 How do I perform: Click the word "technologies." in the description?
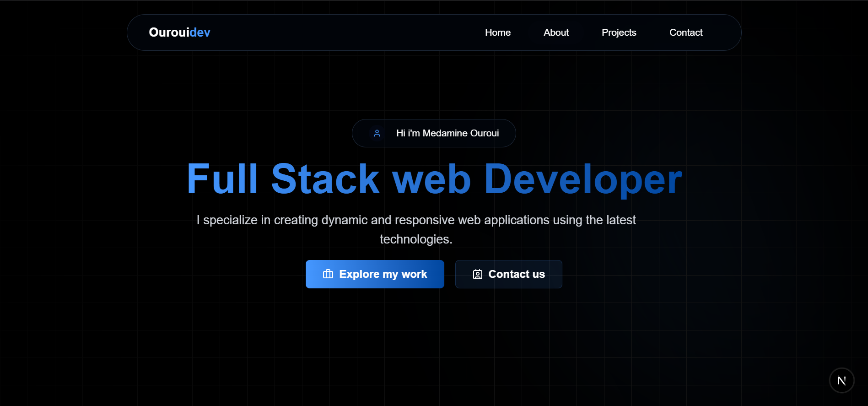click(x=416, y=239)
